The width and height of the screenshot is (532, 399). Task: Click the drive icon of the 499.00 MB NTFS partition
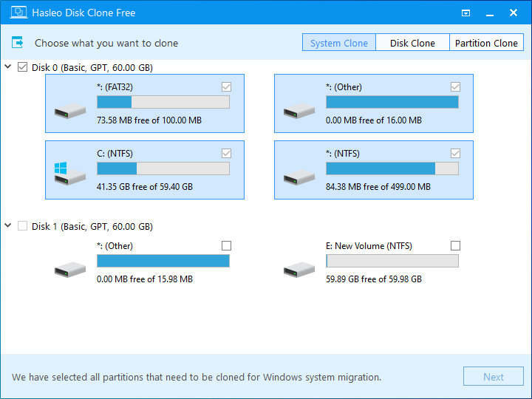click(299, 177)
